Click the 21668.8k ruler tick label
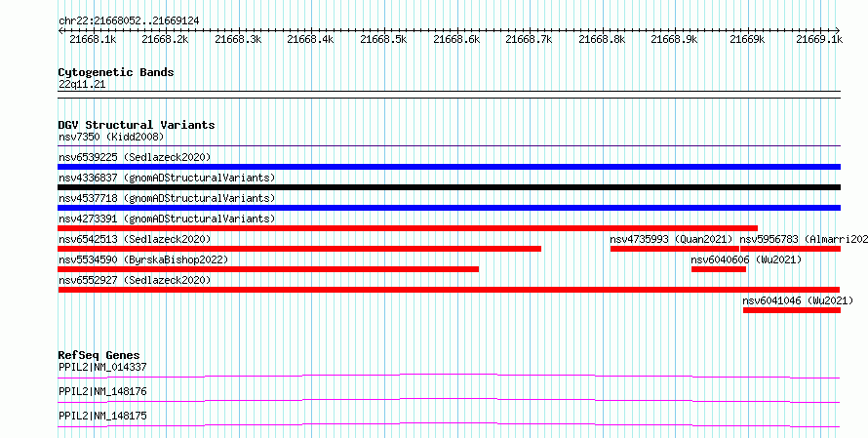The image size is (868, 438). click(603, 39)
